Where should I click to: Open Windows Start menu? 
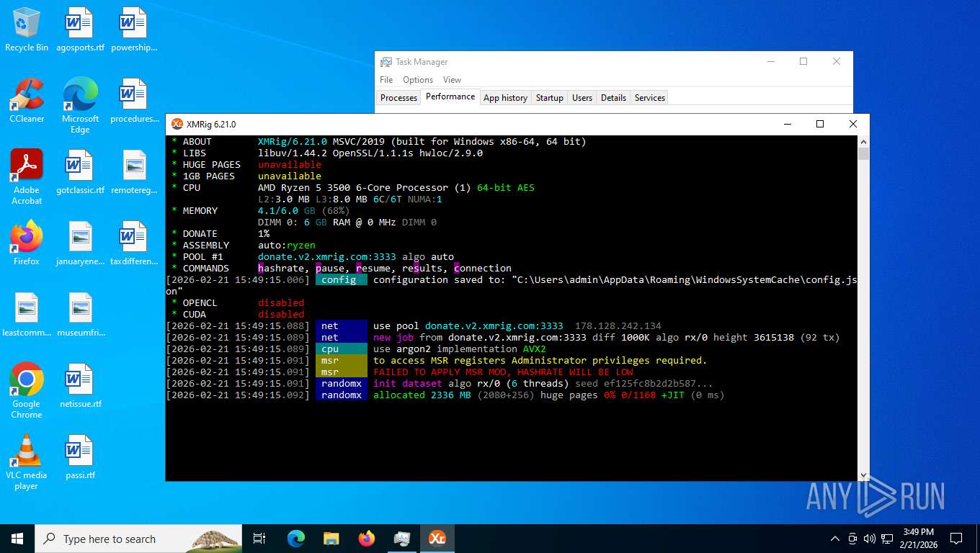pyautogui.click(x=17, y=539)
